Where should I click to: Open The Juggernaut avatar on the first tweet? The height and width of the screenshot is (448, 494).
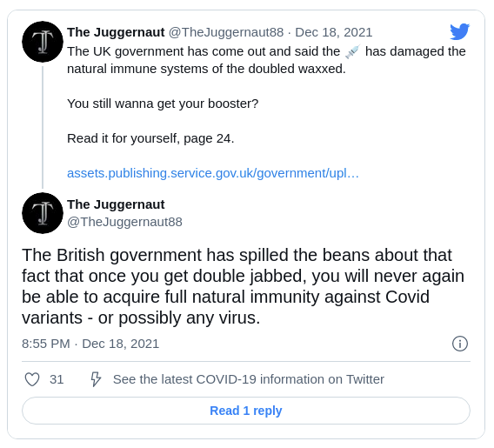[x=43, y=42]
